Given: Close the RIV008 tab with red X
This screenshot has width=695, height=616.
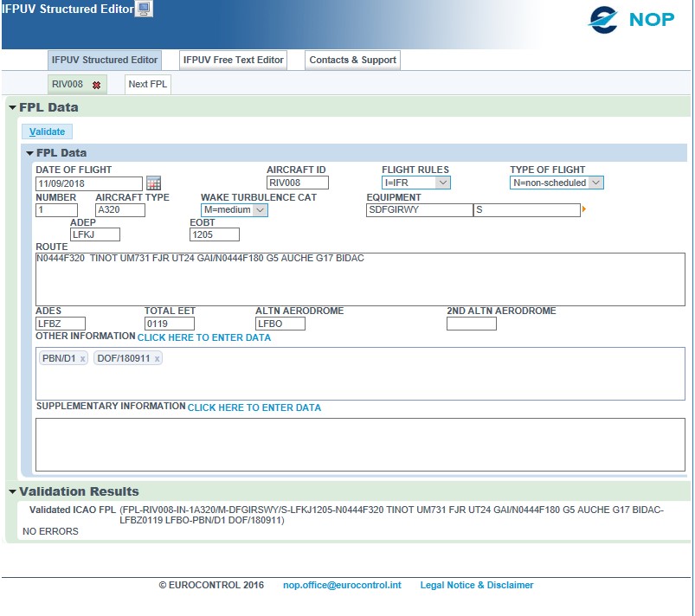Looking at the screenshot, I should pos(96,85).
